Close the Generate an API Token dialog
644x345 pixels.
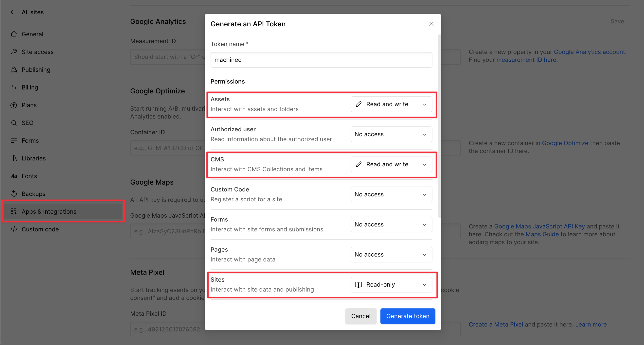(x=431, y=24)
